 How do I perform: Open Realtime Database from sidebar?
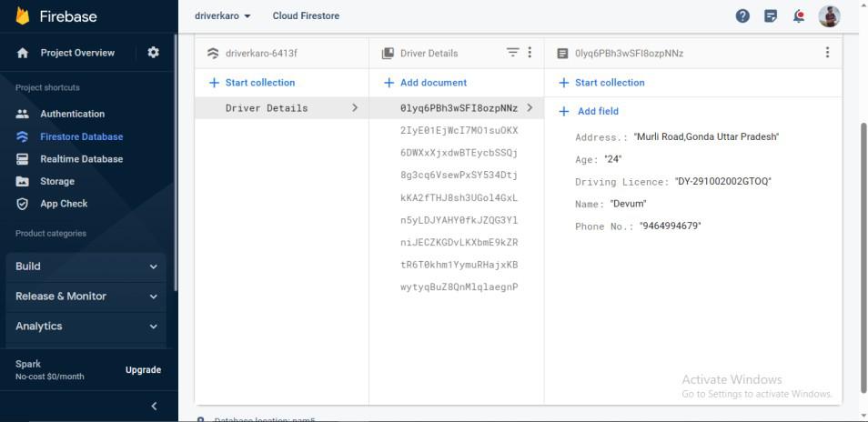(81, 159)
